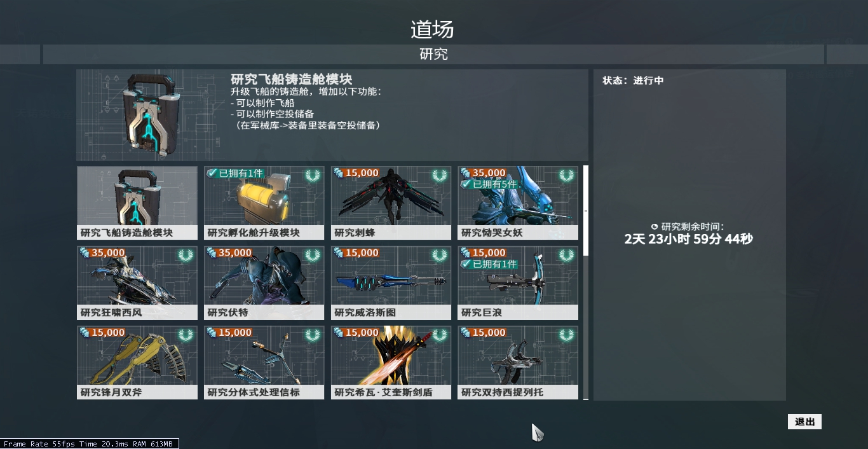Click the 退出 exit button
Screen dimensions: 868x449
(x=804, y=422)
